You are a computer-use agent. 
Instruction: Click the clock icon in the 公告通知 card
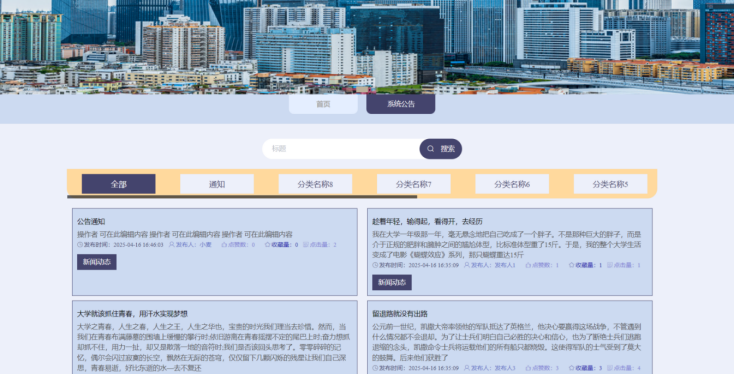tap(80, 244)
